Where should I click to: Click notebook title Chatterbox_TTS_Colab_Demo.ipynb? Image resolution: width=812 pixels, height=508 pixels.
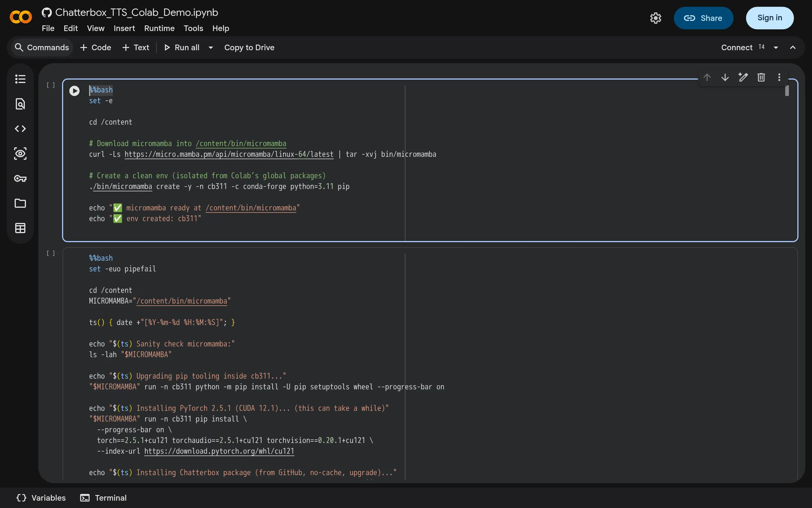(x=136, y=12)
